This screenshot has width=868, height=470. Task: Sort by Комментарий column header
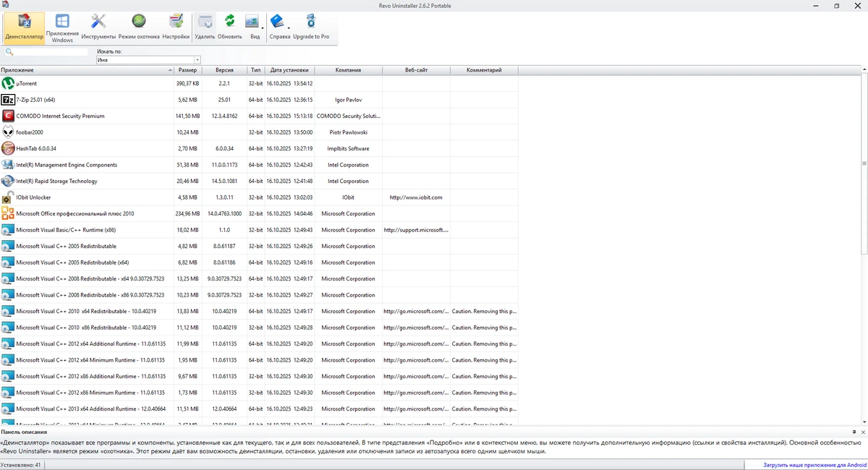click(484, 70)
